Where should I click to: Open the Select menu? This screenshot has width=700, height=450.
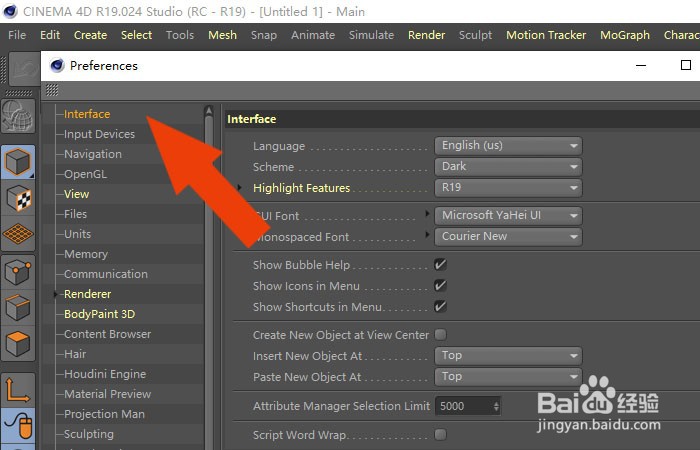click(x=137, y=35)
